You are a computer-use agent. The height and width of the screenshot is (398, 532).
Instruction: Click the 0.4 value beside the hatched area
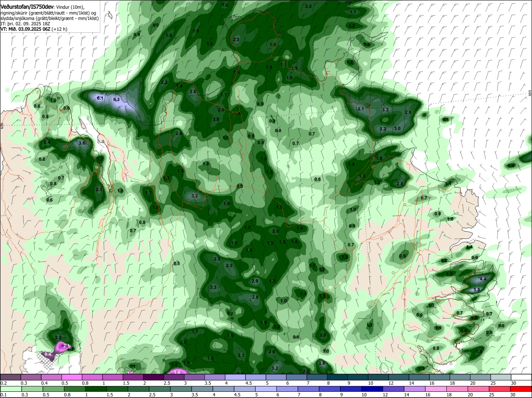(47, 354)
